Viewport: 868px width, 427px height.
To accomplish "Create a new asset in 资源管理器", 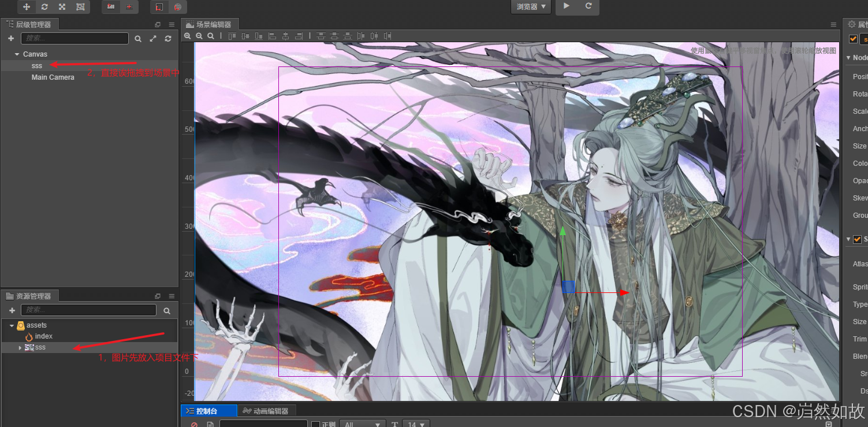I will [12, 310].
